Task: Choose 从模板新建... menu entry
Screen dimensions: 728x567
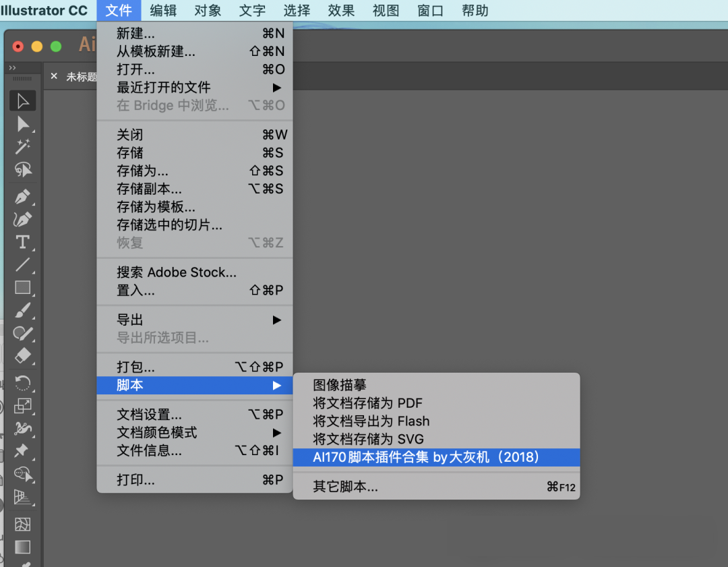Action: pos(195,51)
